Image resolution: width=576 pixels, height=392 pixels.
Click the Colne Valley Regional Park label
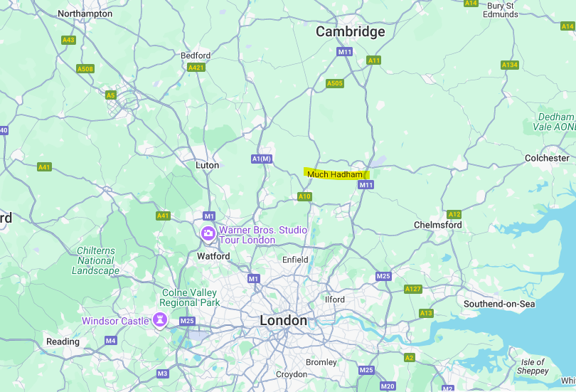tap(190, 297)
